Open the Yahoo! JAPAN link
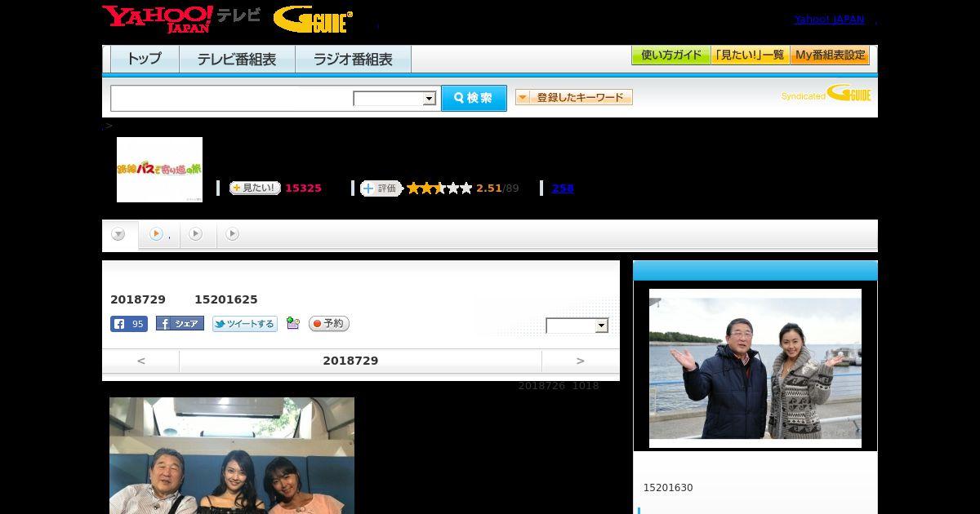The height and width of the screenshot is (514, 980). coord(829,20)
